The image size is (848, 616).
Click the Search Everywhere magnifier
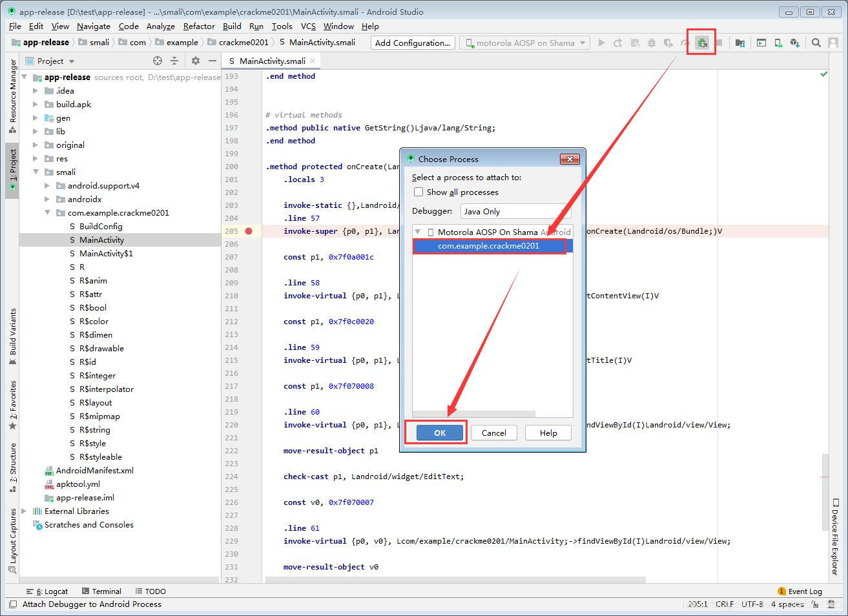(816, 43)
